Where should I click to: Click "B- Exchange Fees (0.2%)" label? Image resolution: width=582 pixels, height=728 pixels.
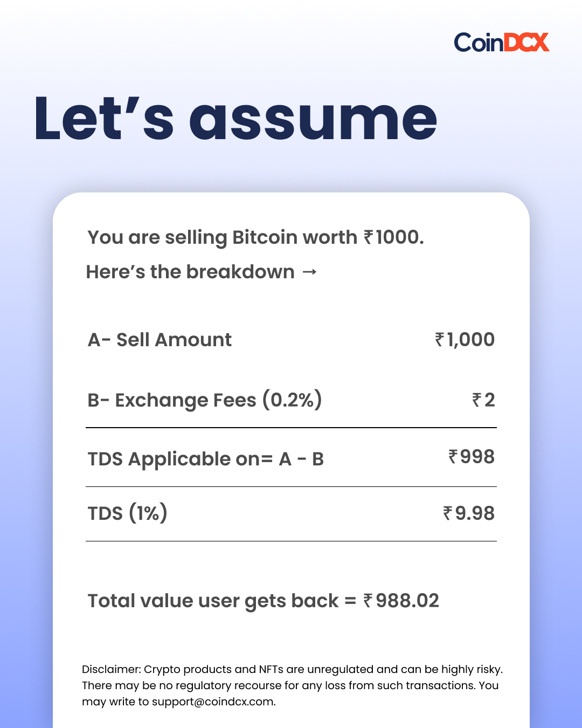click(205, 400)
